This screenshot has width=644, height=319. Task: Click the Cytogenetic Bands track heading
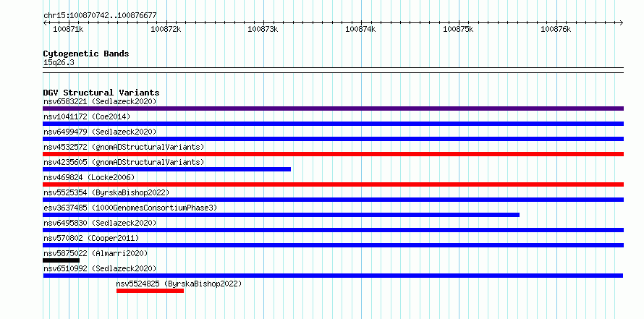coord(86,54)
